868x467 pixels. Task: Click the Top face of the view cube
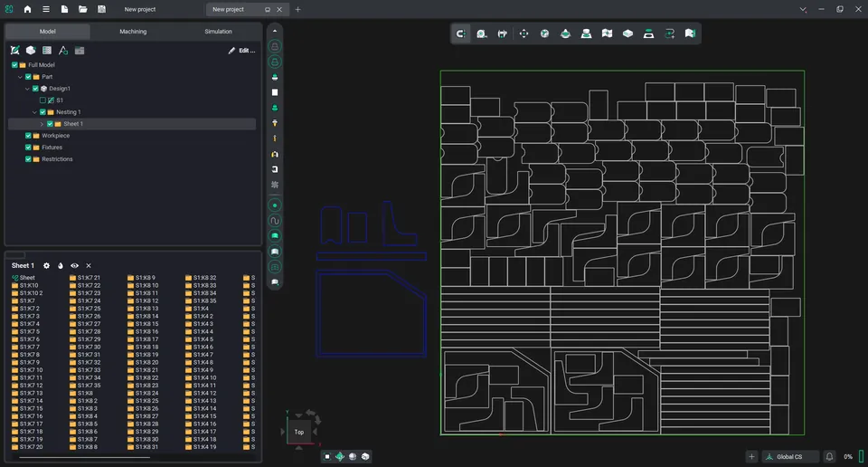[299, 432]
